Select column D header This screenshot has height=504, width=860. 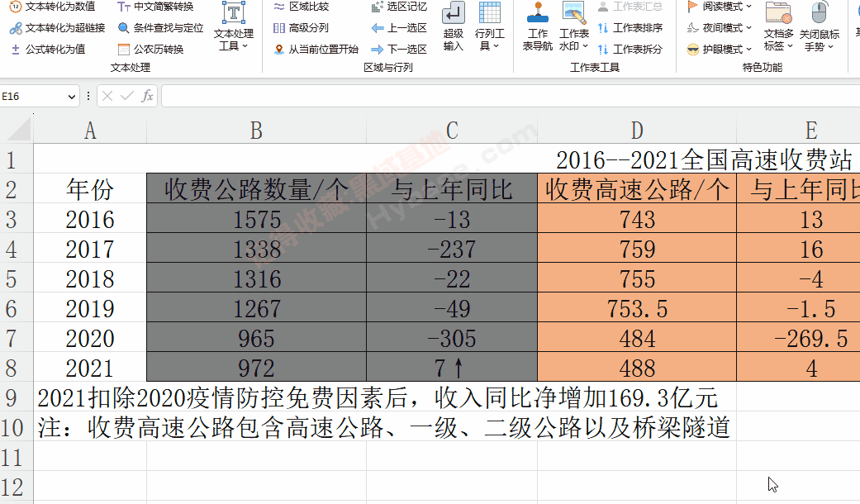pos(637,131)
